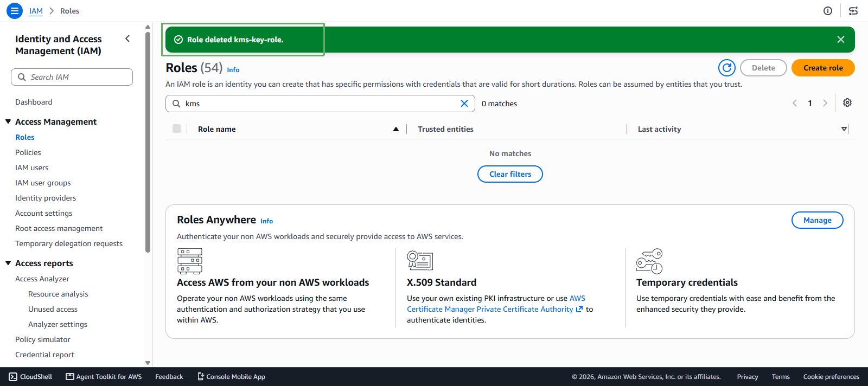Open Analyzer settings page
This screenshot has height=386, width=868.
58,324
